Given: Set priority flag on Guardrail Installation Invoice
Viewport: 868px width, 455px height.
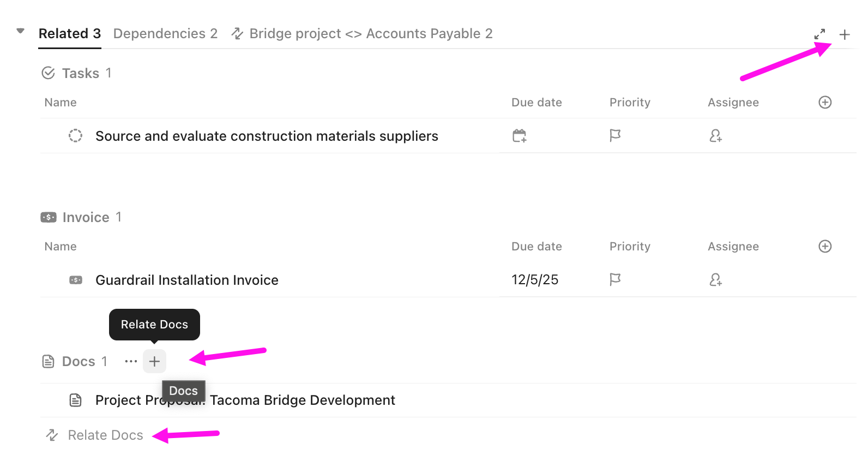Looking at the screenshot, I should pyautogui.click(x=615, y=279).
